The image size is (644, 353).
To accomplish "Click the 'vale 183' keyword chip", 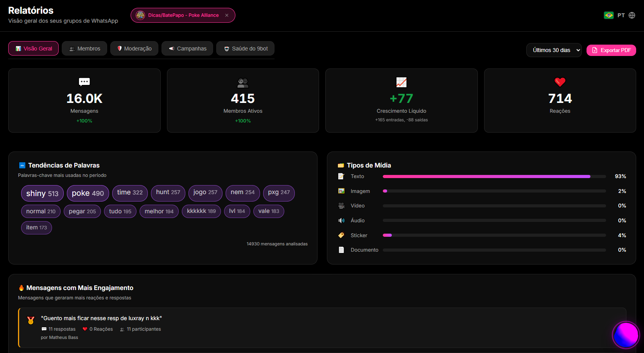I will [269, 211].
